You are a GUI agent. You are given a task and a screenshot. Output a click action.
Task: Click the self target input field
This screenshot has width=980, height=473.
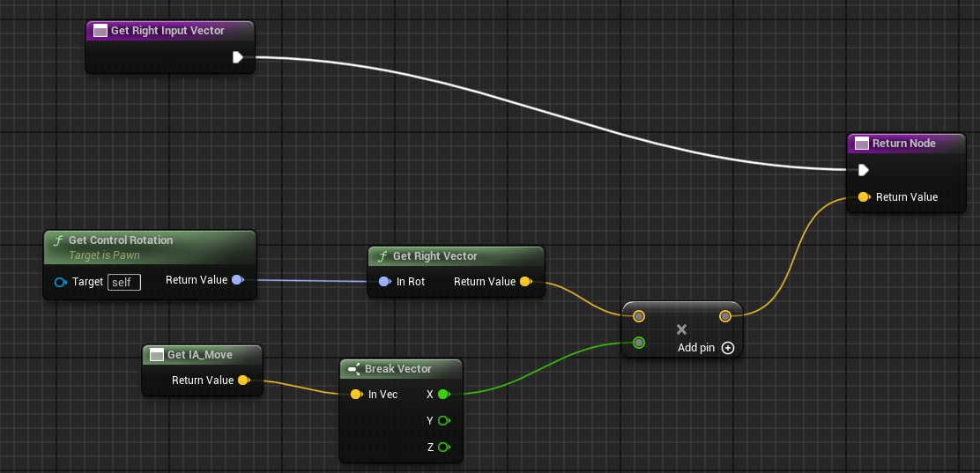pos(123,282)
